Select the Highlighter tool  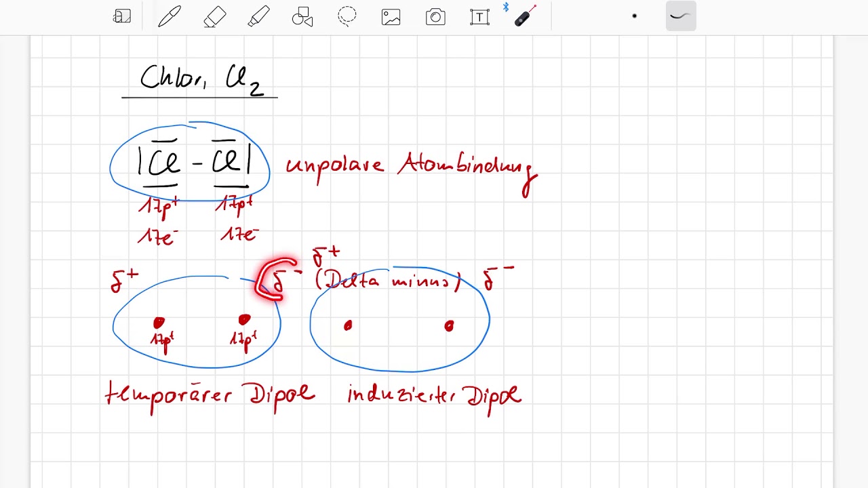pyautogui.click(x=258, y=17)
